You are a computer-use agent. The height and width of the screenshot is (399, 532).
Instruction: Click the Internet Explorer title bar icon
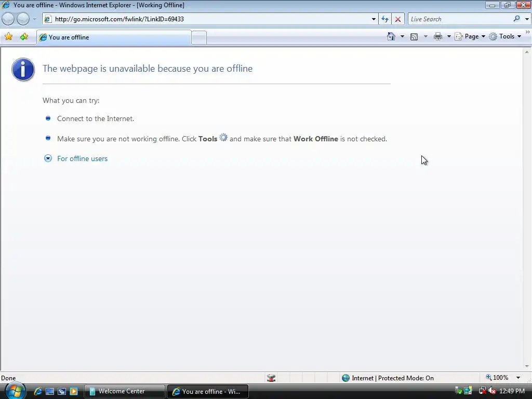tap(6, 5)
